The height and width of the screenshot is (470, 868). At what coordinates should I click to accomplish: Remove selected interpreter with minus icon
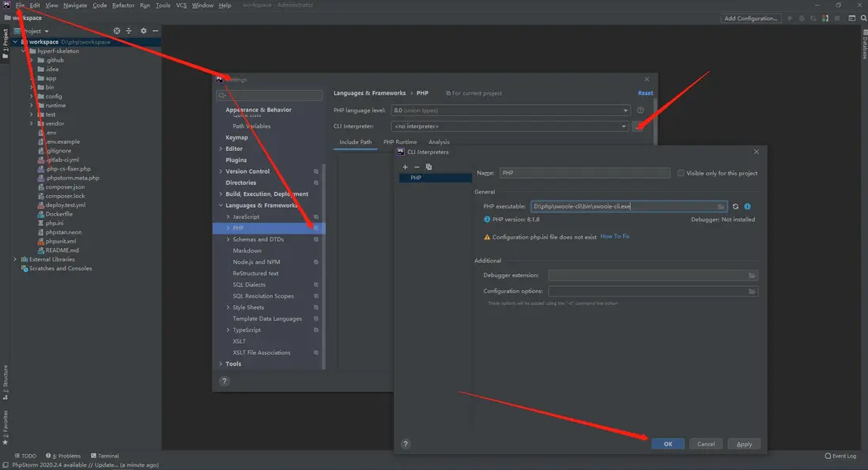coord(417,167)
